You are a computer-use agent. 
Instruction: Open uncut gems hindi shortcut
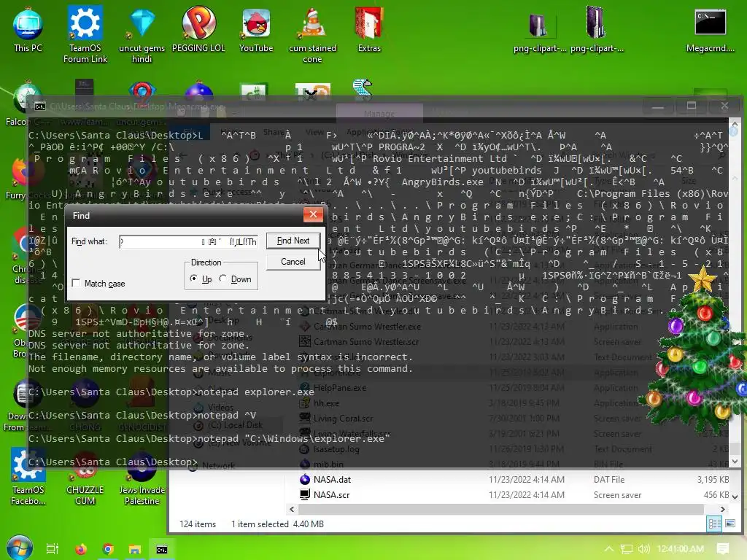tap(142, 34)
